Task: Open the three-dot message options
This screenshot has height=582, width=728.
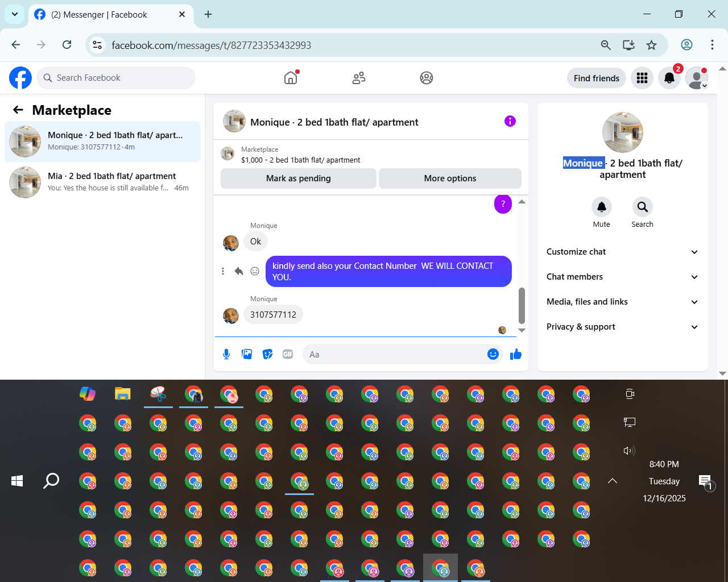Action: click(x=223, y=271)
